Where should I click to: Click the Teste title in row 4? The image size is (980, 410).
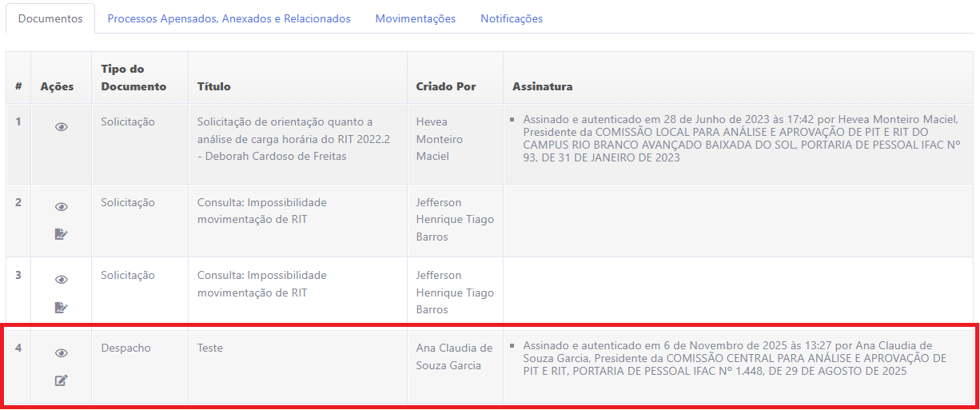[x=210, y=348]
